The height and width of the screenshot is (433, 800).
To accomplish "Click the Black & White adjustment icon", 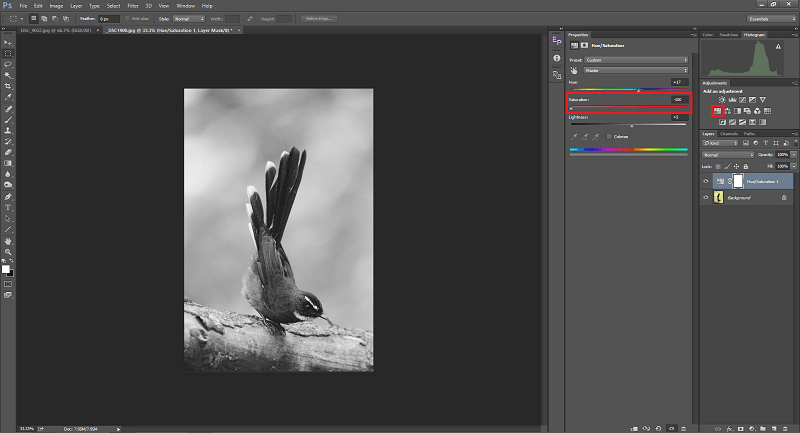I will (737, 111).
